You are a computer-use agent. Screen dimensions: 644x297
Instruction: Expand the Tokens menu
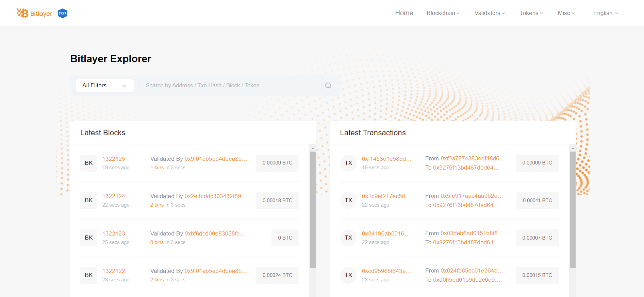click(x=531, y=13)
